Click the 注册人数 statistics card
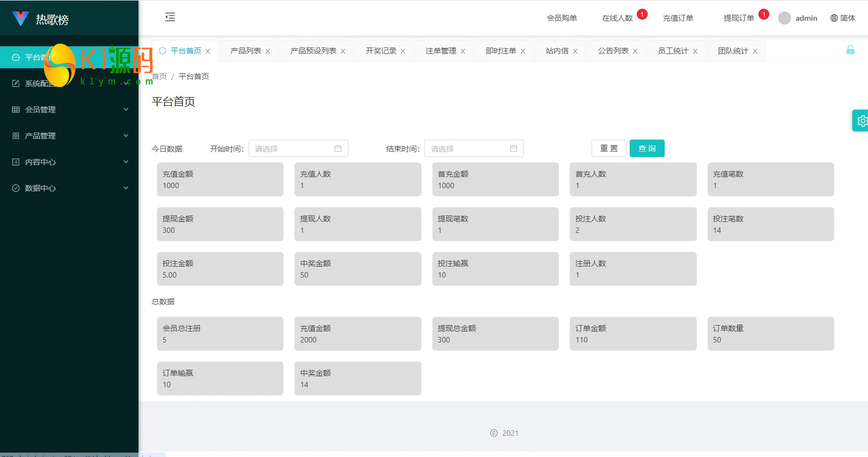Image resolution: width=868 pixels, height=457 pixels. 633,269
